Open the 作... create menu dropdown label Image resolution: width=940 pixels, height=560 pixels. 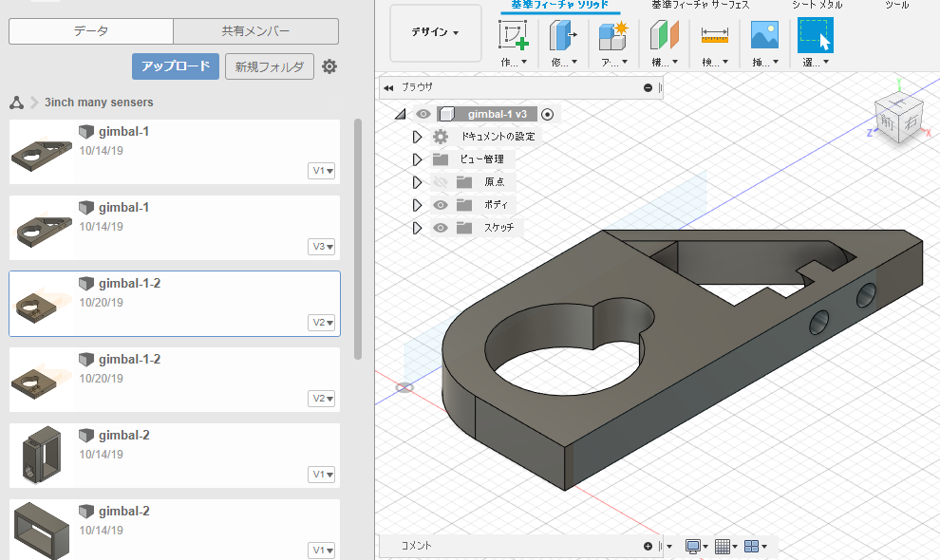514,63
